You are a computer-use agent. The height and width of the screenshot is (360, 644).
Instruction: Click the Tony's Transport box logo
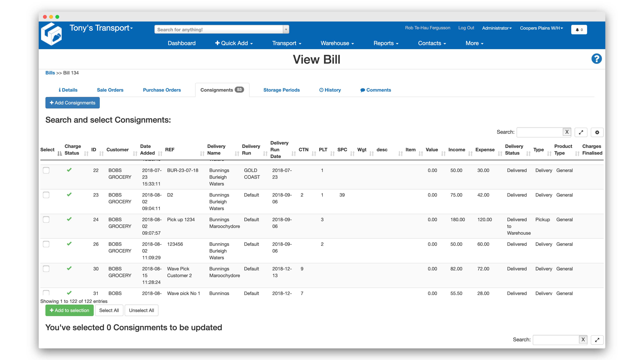[52, 34]
